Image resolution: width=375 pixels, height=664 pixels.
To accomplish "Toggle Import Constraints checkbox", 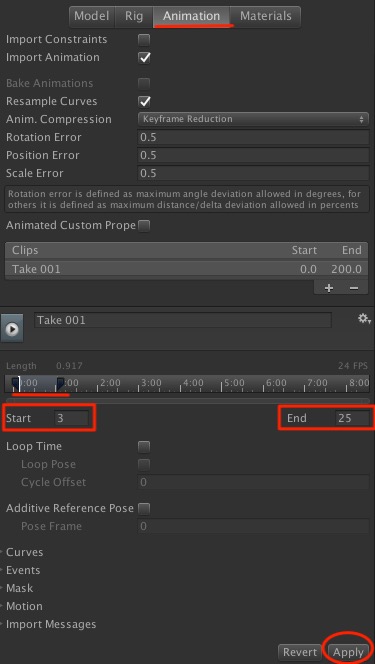I will coord(144,40).
